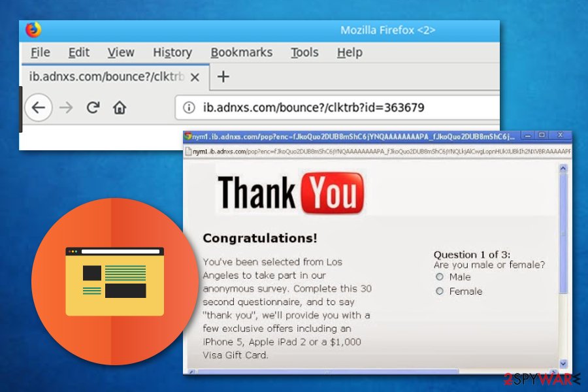This screenshot has width=588, height=392.
Task: Select the Female radio option
Action: point(440,291)
